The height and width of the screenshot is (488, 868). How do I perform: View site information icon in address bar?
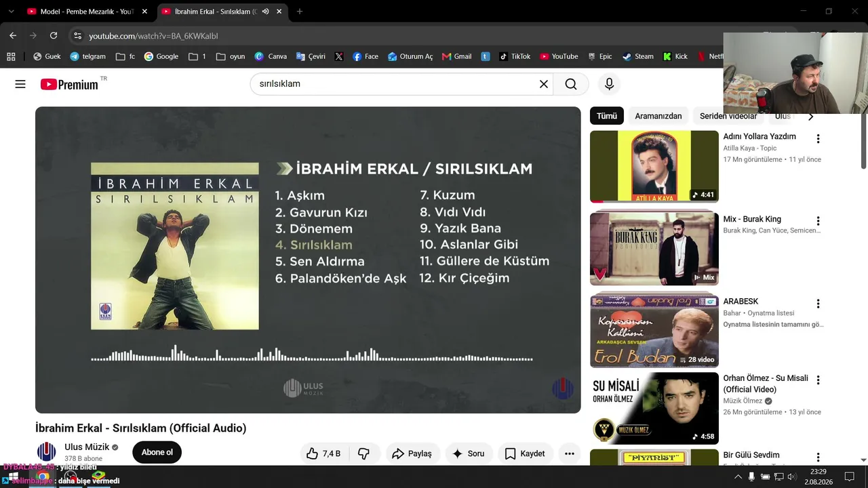pos(77,36)
